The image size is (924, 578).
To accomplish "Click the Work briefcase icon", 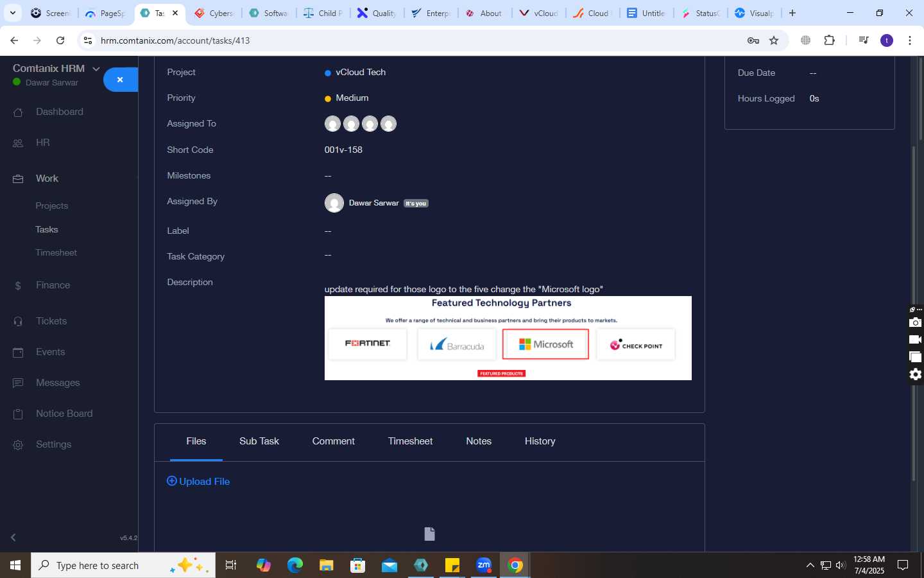I will coord(18,179).
